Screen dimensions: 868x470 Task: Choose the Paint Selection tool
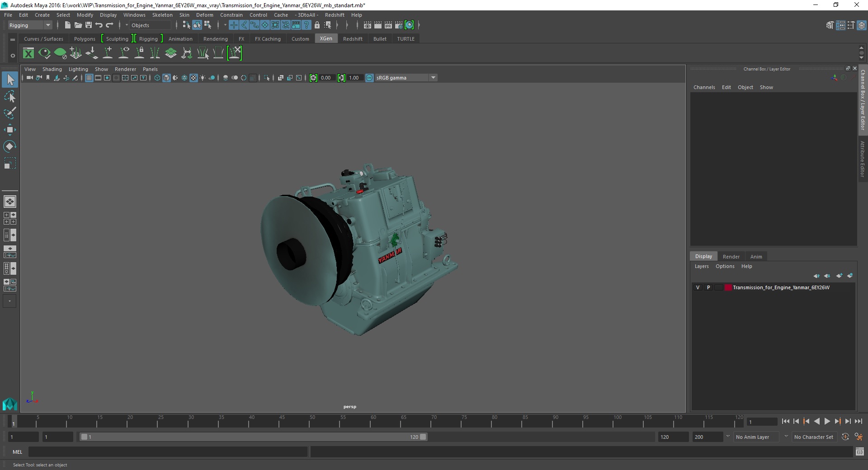pos(10,113)
